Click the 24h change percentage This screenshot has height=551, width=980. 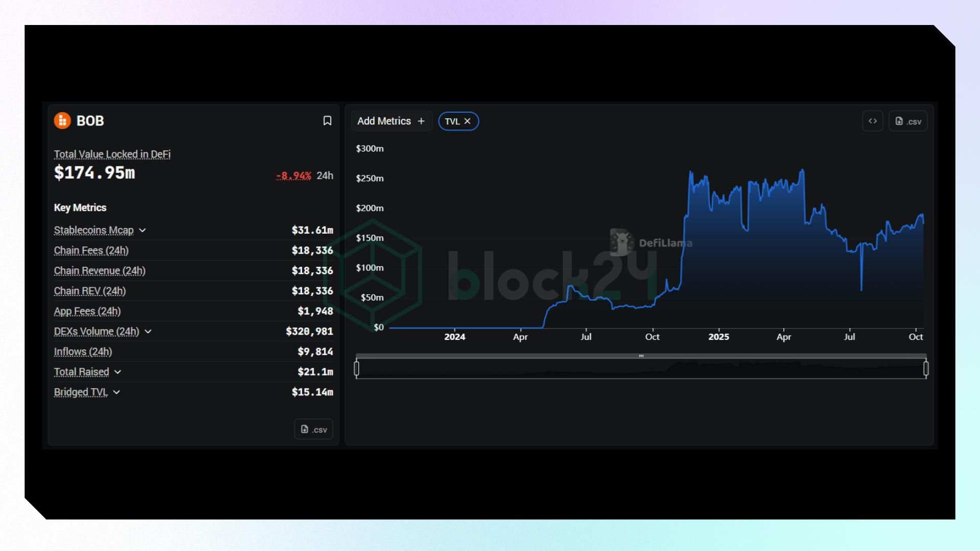293,176
